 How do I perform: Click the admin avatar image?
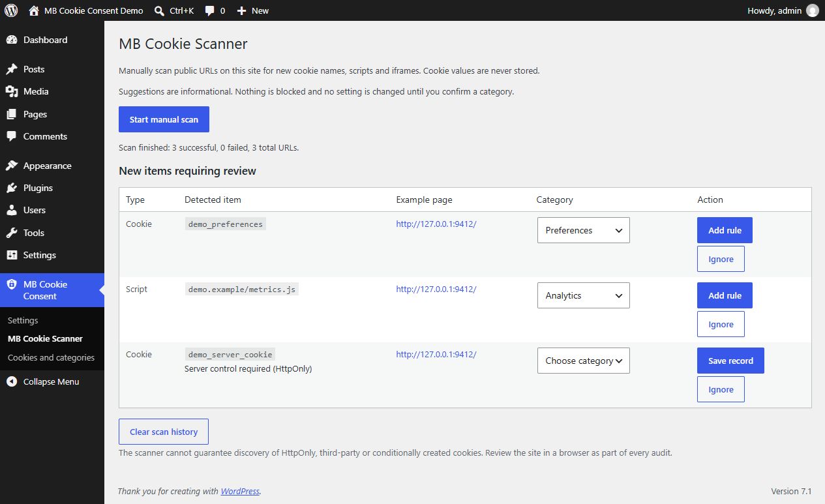tap(812, 10)
